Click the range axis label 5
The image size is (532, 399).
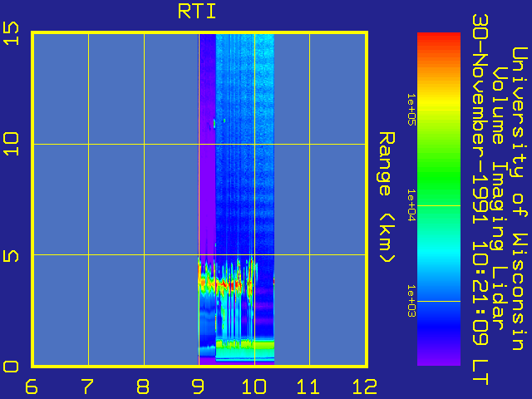coord(11,256)
